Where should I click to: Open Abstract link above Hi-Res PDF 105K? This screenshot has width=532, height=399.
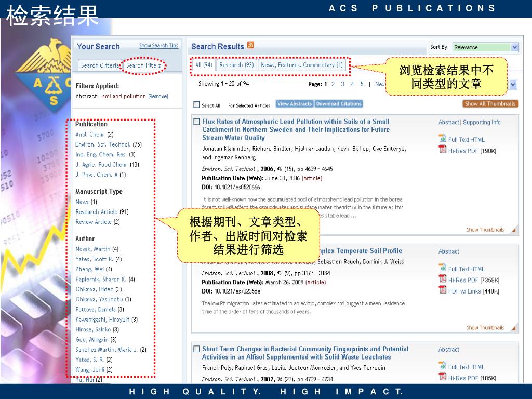click(448, 350)
